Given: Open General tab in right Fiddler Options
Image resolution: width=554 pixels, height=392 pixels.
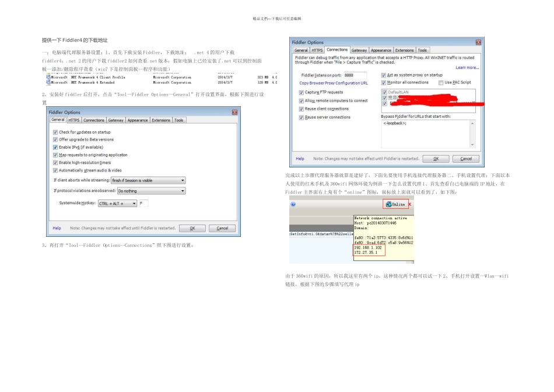Looking at the screenshot, I should tap(301, 51).
